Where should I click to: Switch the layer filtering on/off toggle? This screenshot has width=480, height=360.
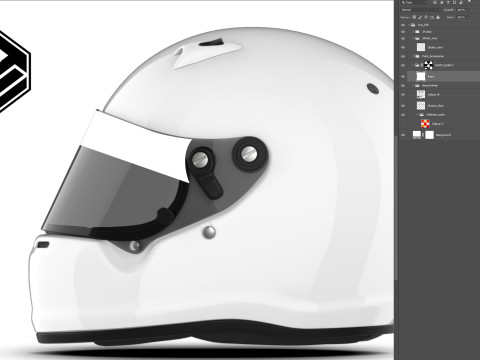point(469,1)
